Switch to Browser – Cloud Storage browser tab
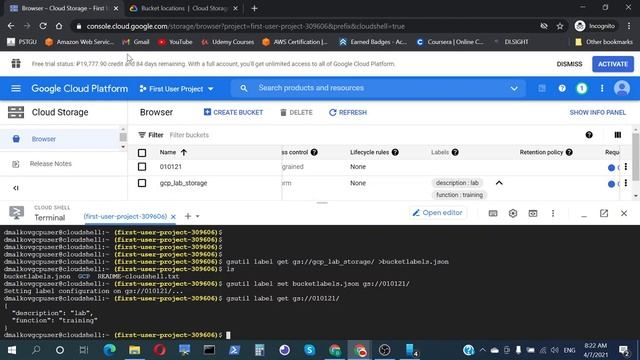 [x=62, y=8]
